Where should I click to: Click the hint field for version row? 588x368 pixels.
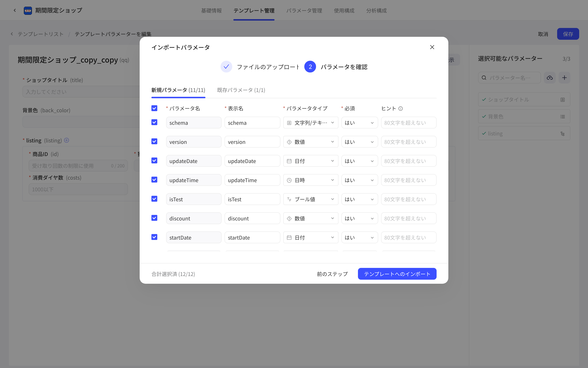pos(409,142)
